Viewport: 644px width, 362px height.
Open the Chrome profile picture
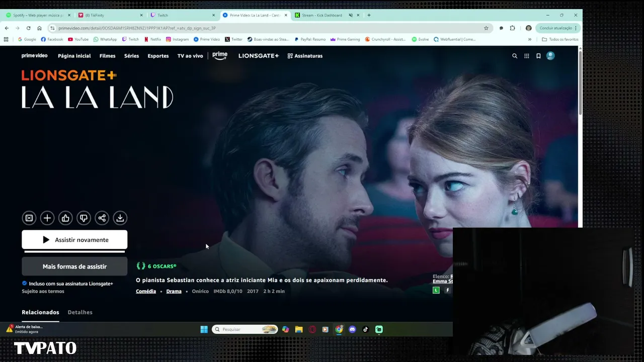[528, 28]
